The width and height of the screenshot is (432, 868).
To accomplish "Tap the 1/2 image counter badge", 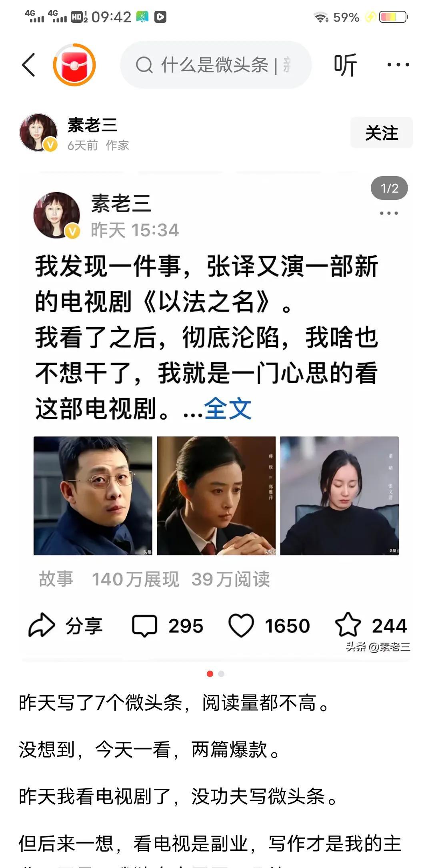I will click(x=389, y=188).
